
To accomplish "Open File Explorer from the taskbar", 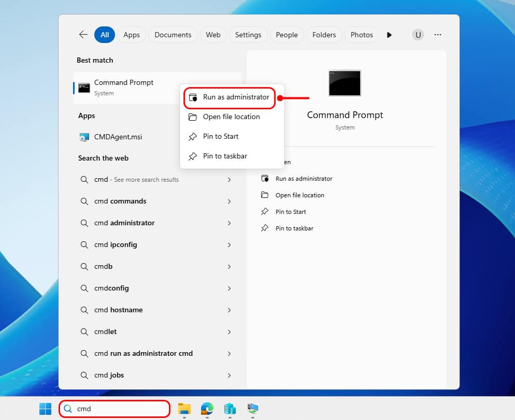I will (x=184, y=409).
